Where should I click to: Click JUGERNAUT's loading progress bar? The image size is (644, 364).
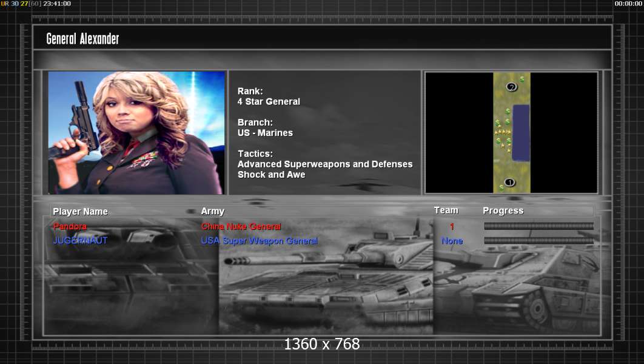[x=539, y=240]
